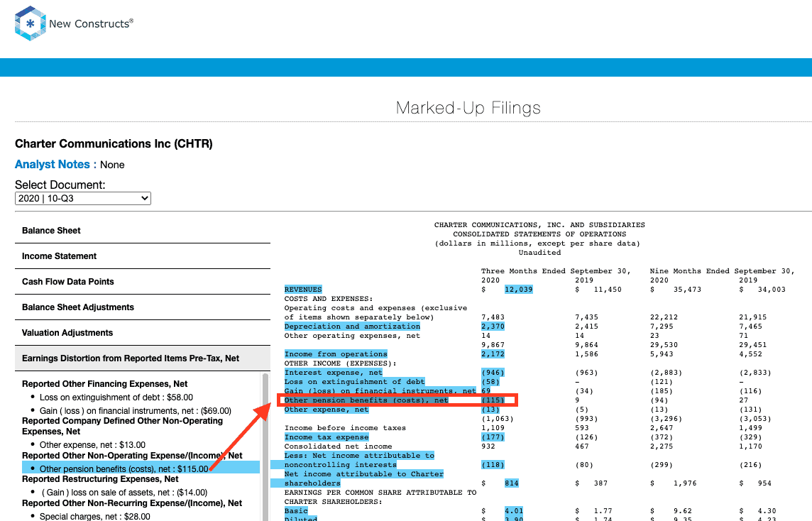This screenshot has width=812, height=521.
Task: Open the Income Statement section
Action: [143, 256]
